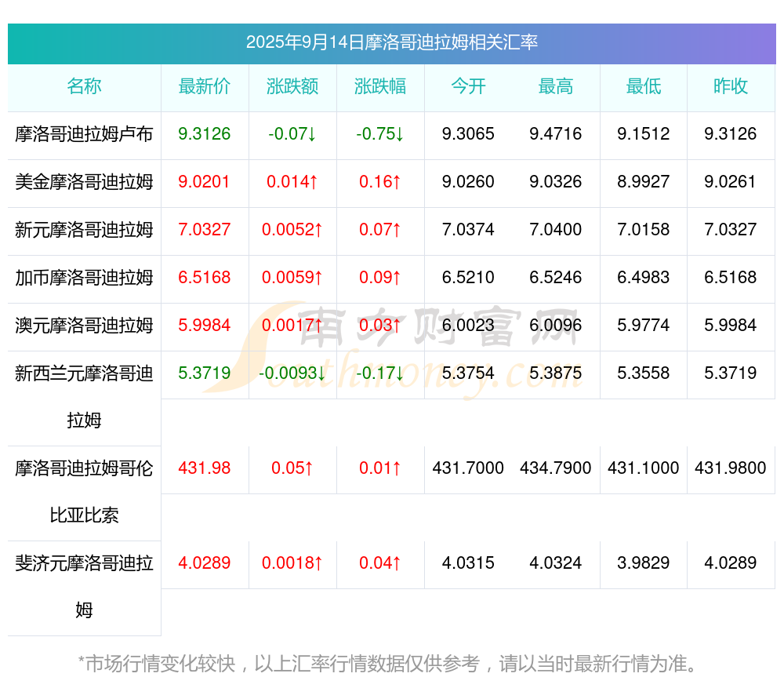This screenshot has width=784, height=688.
Task: Click the change amount 0.0052↑
Action: point(292,230)
